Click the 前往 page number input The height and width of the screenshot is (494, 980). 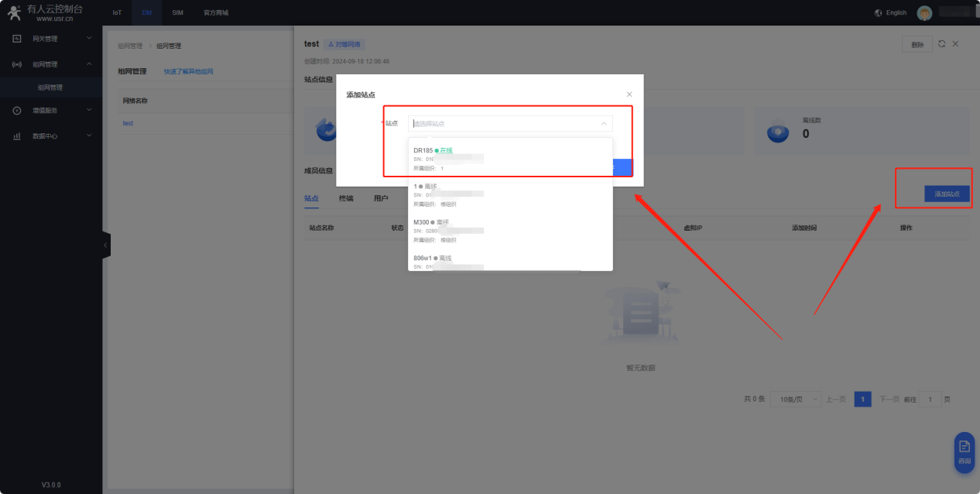click(x=930, y=400)
